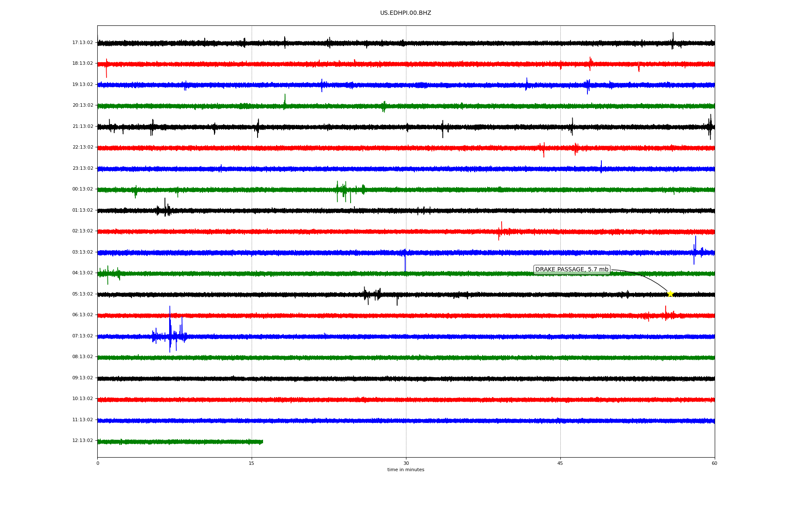Screen dimensions: 812x508
Task: Select the 21:13:02 trace label
Action: click(82, 127)
